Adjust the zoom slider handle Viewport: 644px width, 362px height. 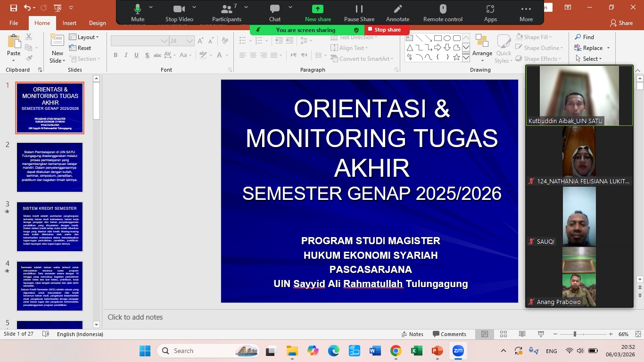tap(575, 334)
